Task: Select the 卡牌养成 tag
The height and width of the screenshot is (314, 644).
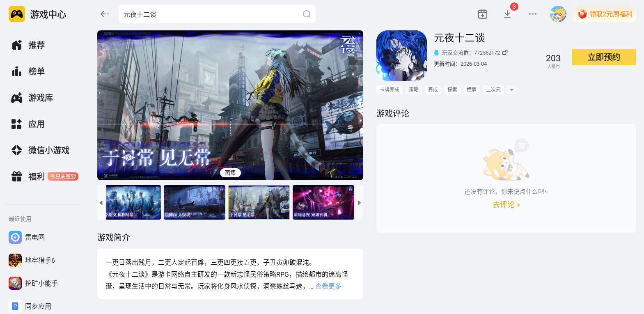Action: tap(390, 89)
